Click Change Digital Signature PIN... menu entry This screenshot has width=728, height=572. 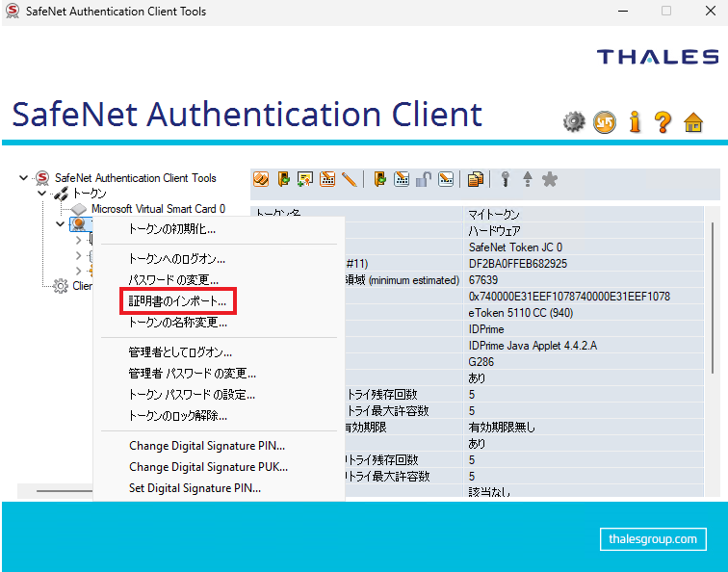(207, 445)
